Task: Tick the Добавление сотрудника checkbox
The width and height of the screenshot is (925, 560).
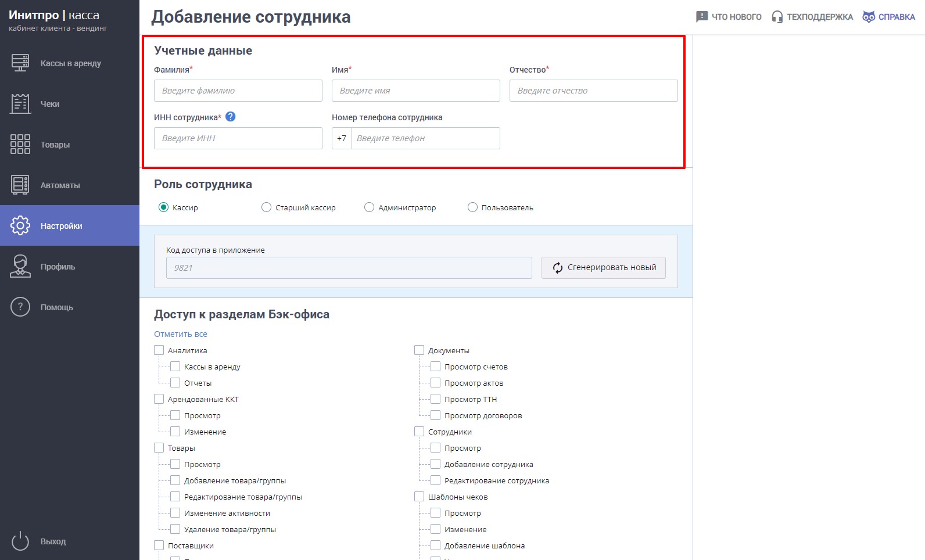Action: 435,464
